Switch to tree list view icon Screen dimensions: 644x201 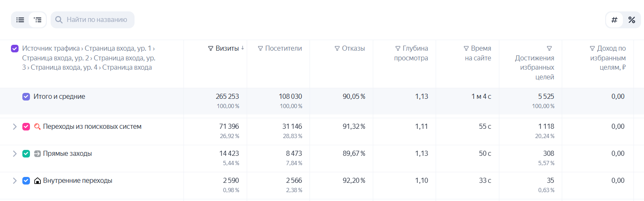38,20
